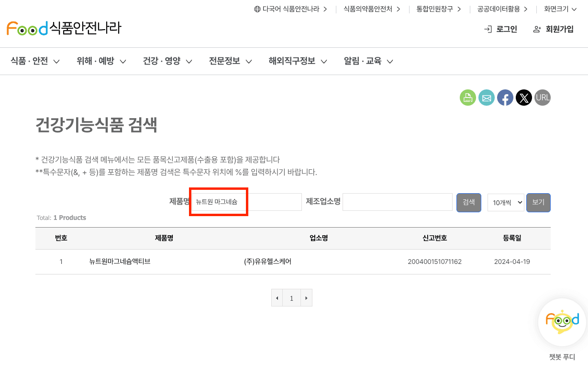Click the 신고번호 column header

pyautogui.click(x=435, y=238)
